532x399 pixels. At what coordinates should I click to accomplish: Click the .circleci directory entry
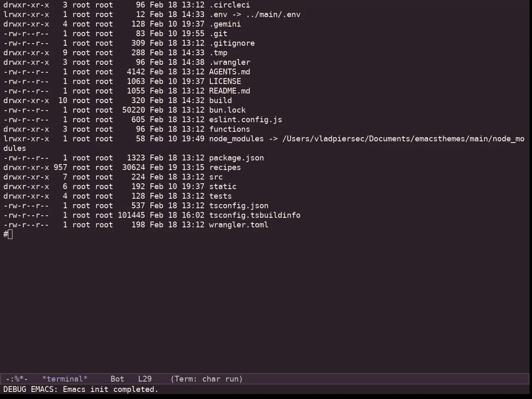(x=229, y=5)
